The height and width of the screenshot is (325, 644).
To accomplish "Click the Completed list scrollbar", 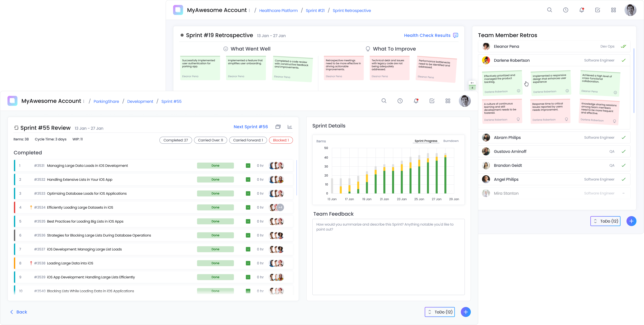I will pos(296,178).
